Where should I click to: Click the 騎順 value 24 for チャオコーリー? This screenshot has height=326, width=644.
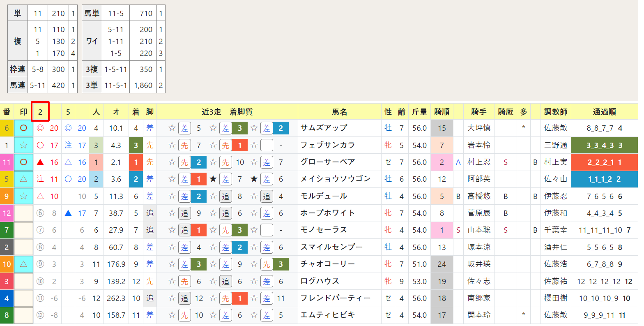click(442, 264)
